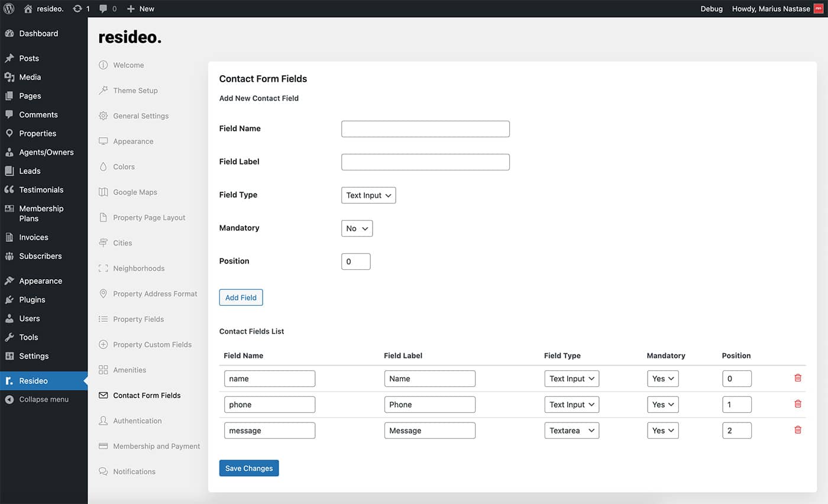Click trash icon for message field
828x504 pixels.
click(x=797, y=430)
